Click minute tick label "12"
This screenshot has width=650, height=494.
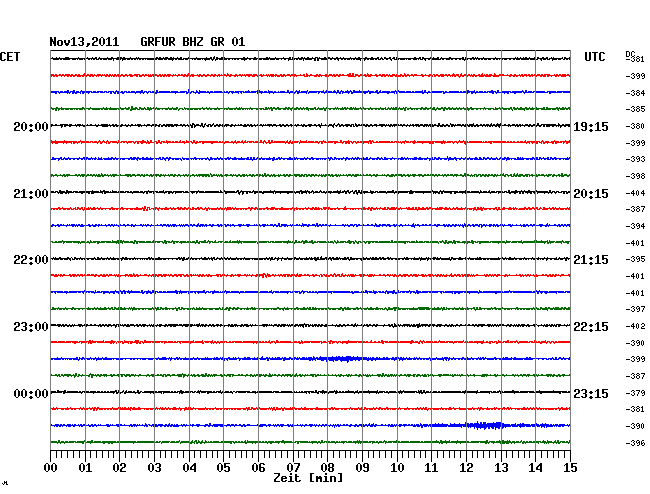[x=466, y=468]
